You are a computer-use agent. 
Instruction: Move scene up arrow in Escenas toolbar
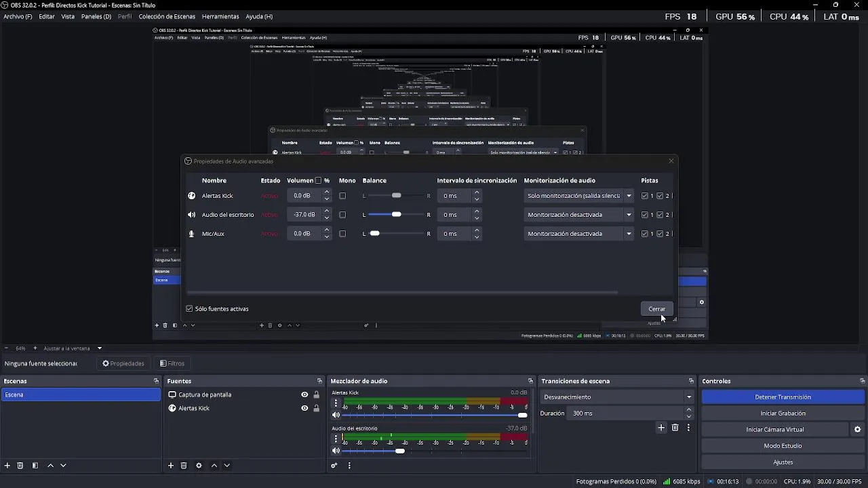point(50,466)
